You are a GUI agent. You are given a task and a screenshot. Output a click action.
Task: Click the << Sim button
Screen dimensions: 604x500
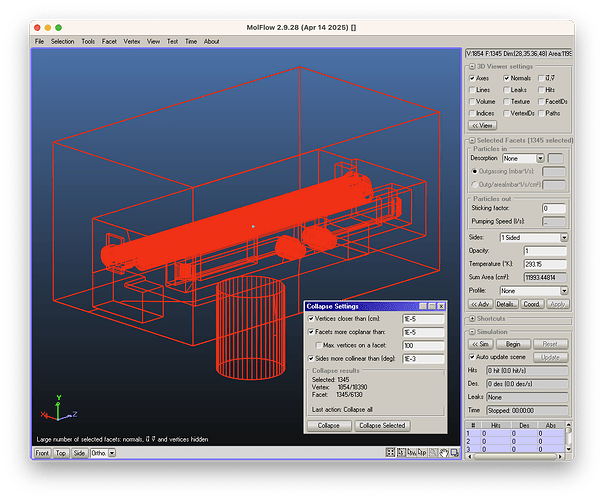(x=481, y=344)
